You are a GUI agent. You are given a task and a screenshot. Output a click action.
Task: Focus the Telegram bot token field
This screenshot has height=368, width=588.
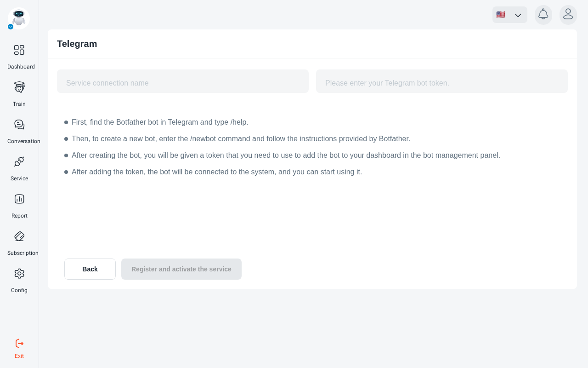click(442, 81)
